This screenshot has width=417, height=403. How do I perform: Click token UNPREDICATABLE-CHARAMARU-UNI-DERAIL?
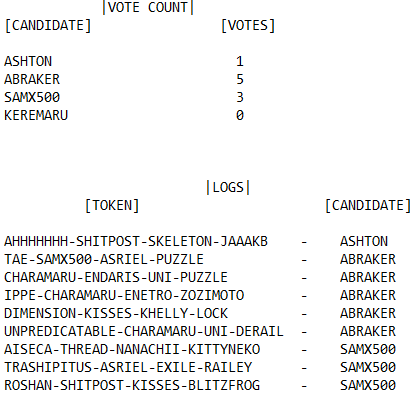144,331
